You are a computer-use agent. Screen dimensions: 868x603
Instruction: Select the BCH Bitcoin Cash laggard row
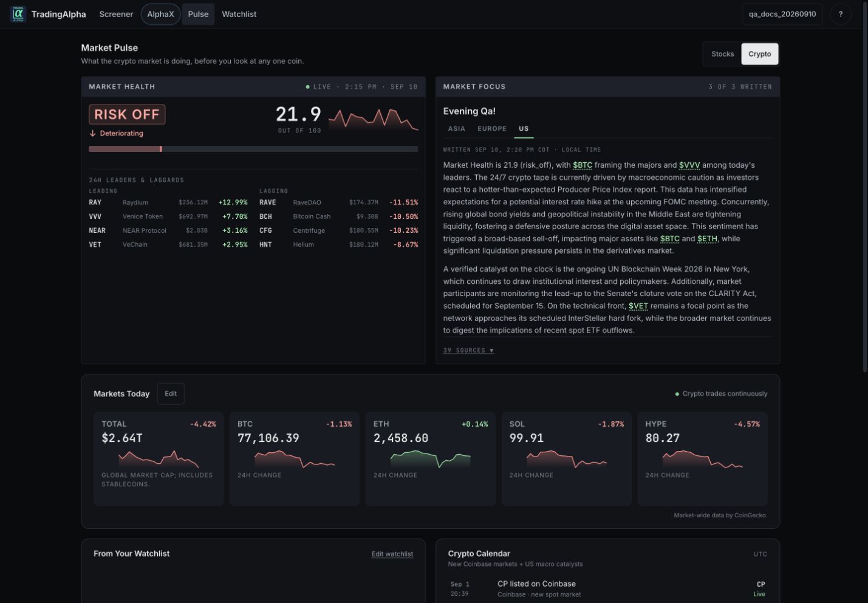point(338,216)
